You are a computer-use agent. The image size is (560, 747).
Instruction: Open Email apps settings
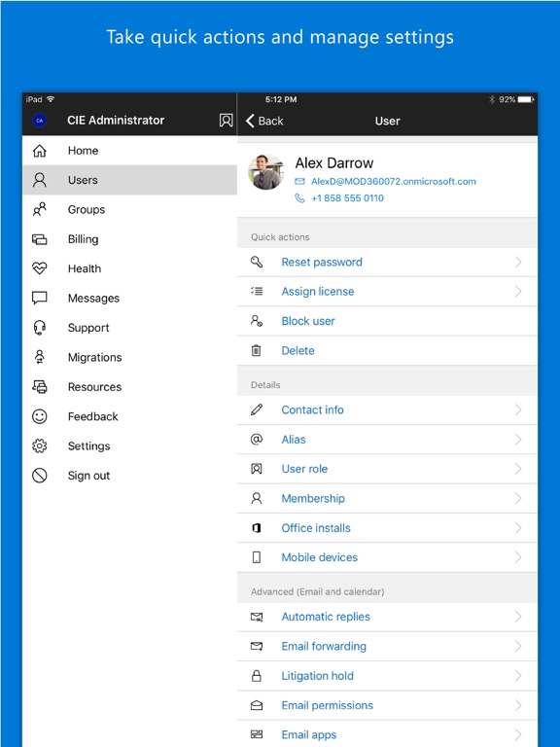pos(387,734)
